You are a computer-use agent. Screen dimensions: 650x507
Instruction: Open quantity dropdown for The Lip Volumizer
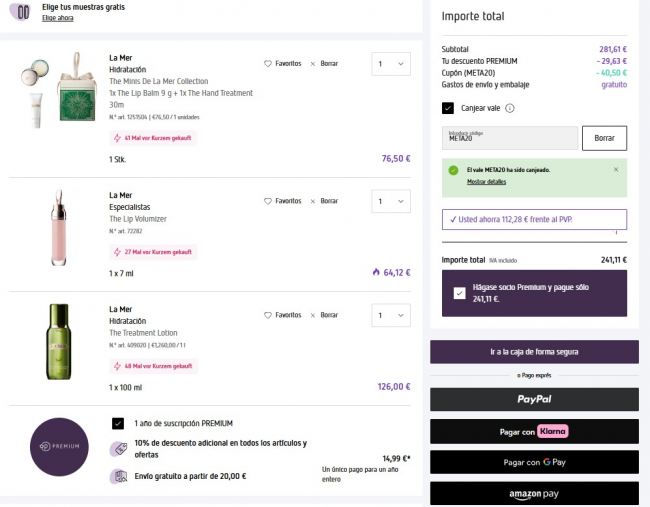[x=390, y=201]
